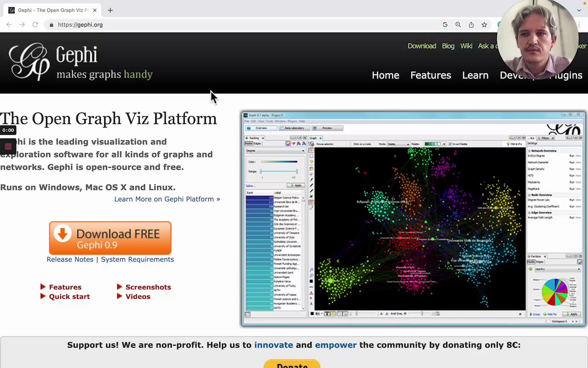Go to the Home menu item

point(385,75)
